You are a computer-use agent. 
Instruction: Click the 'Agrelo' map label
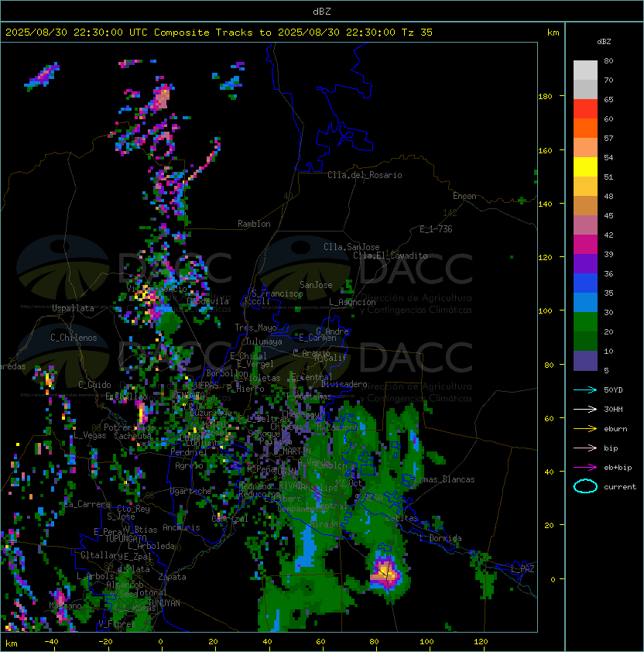pyautogui.click(x=189, y=465)
